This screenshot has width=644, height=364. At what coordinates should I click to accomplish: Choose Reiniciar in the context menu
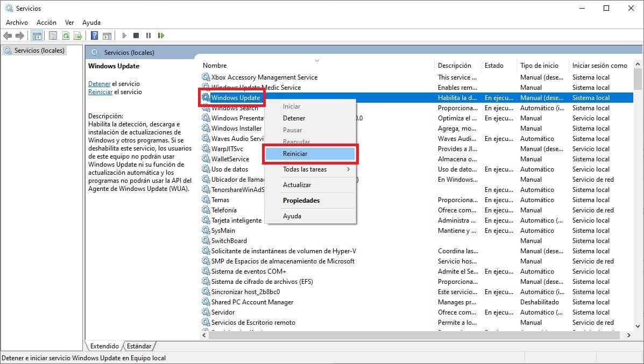tap(310, 153)
